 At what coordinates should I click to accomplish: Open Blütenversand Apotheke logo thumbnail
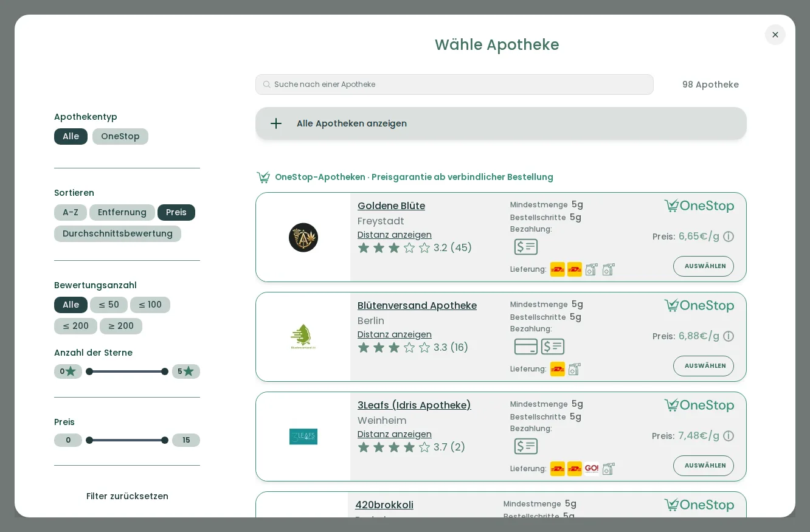tap(303, 337)
